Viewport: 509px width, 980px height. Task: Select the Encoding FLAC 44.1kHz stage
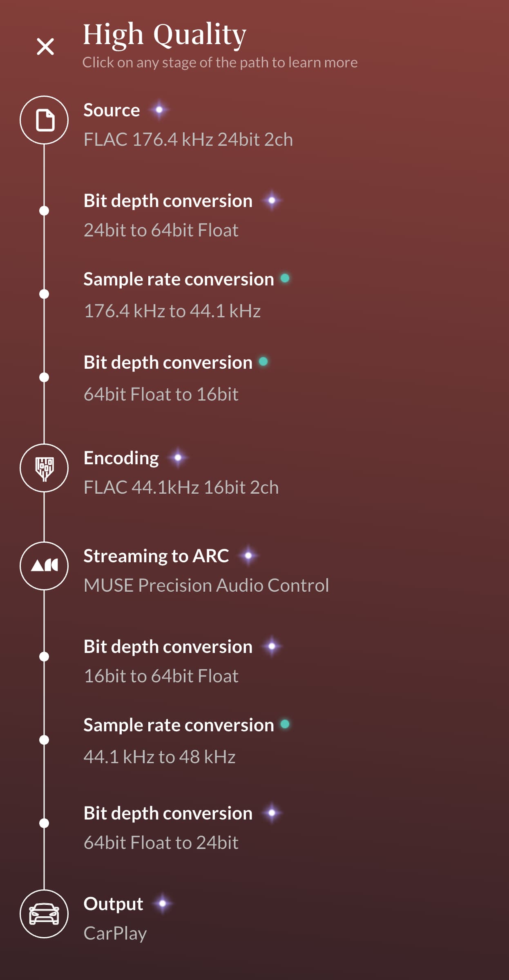(181, 472)
